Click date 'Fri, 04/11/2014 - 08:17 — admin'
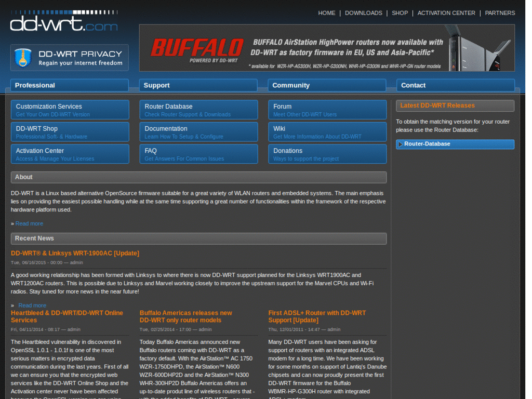 coord(46,329)
